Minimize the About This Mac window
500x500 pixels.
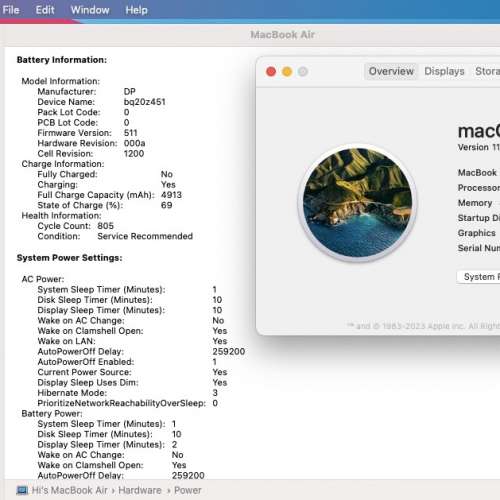287,71
